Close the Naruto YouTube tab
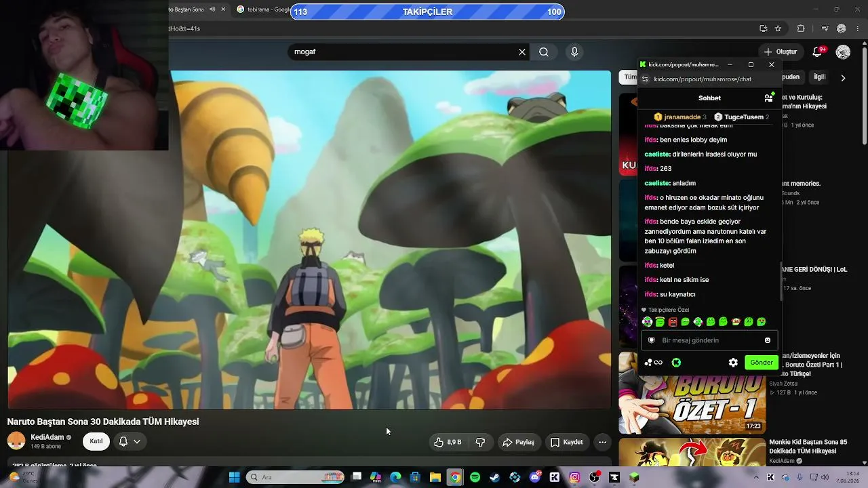 224,9
